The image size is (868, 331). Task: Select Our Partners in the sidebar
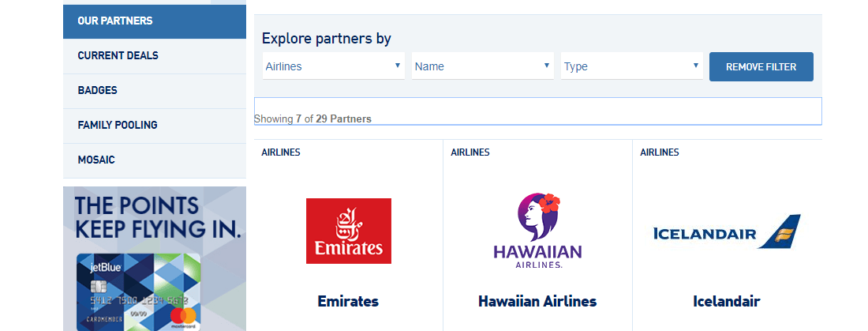(x=155, y=21)
